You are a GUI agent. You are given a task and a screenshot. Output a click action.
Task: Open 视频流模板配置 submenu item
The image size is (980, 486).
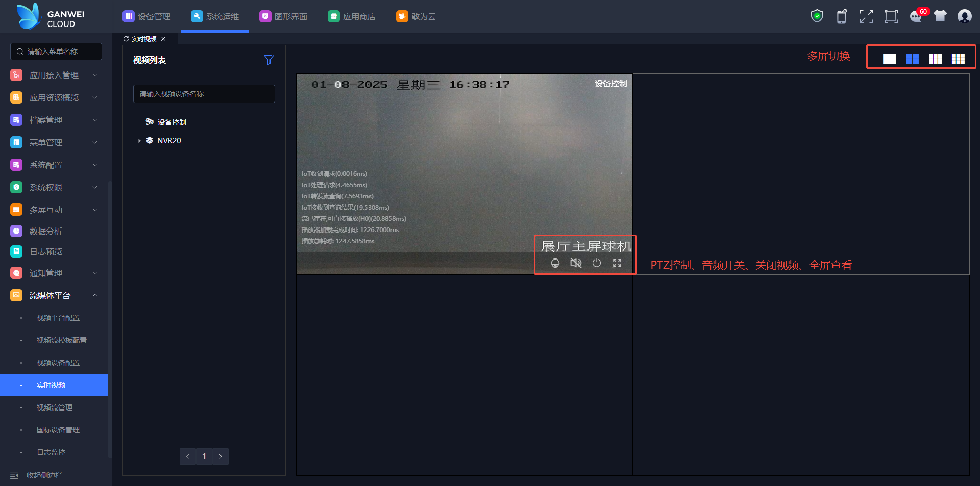click(x=54, y=340)
